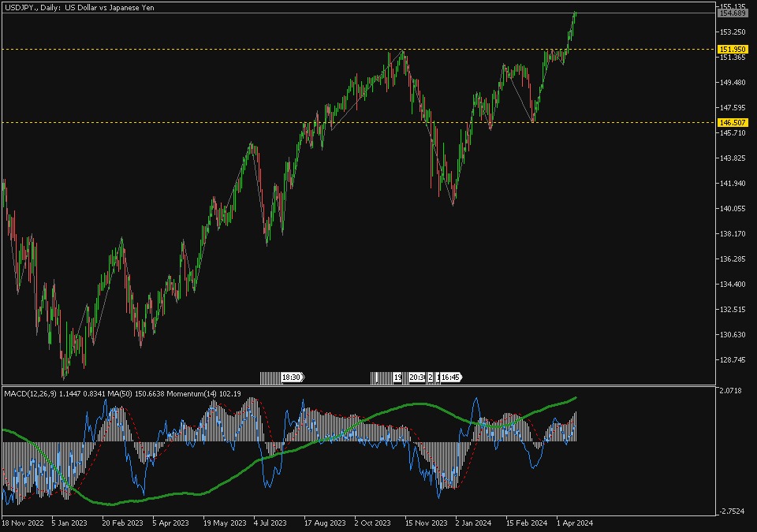757x532 pixels.
Task: Click the '15 Feb 2024' date on time axis
Action: tap(527, 523)
